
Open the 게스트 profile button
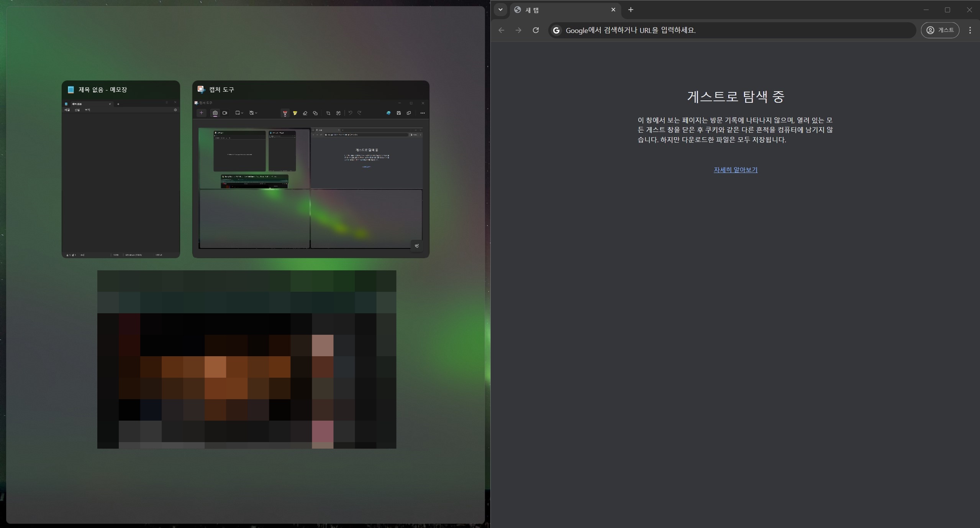click(x=940, y=30)
